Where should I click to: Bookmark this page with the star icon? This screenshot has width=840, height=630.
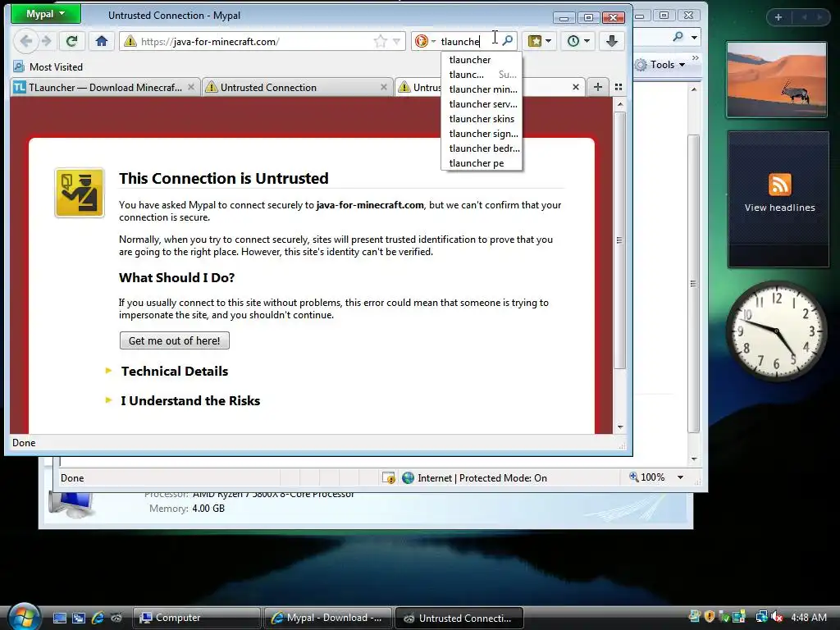point(381,41)
